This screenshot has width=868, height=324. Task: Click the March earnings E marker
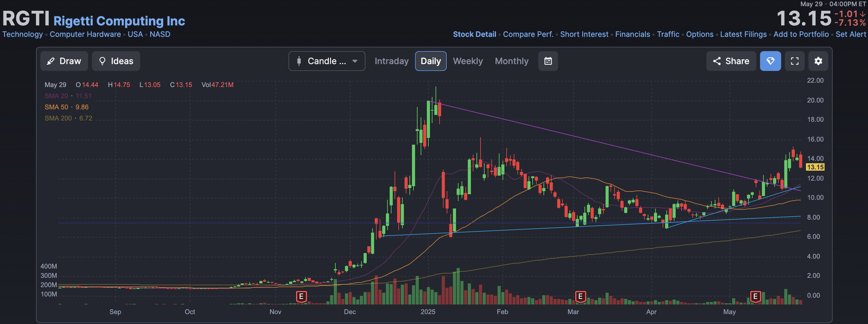[x=580, y=297]
